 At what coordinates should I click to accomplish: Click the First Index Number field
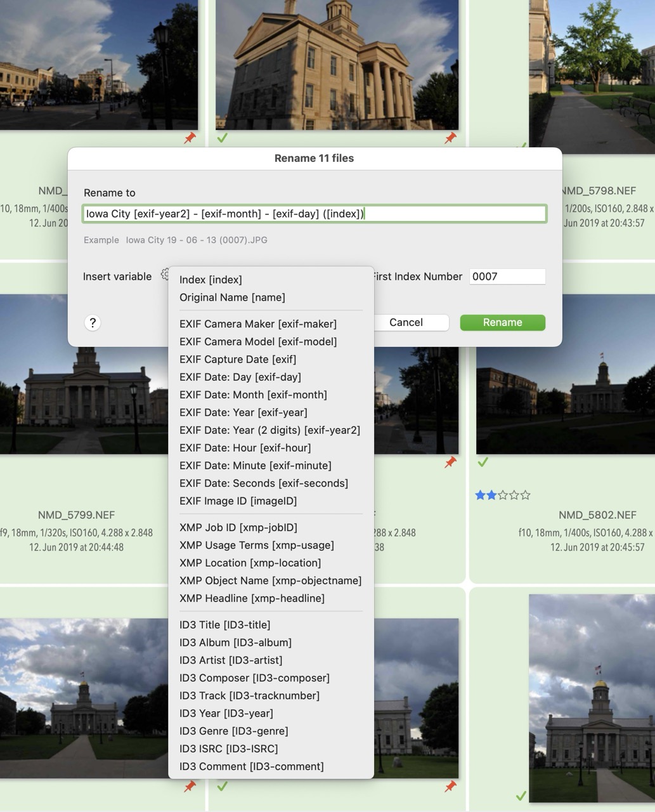(507, 277)
